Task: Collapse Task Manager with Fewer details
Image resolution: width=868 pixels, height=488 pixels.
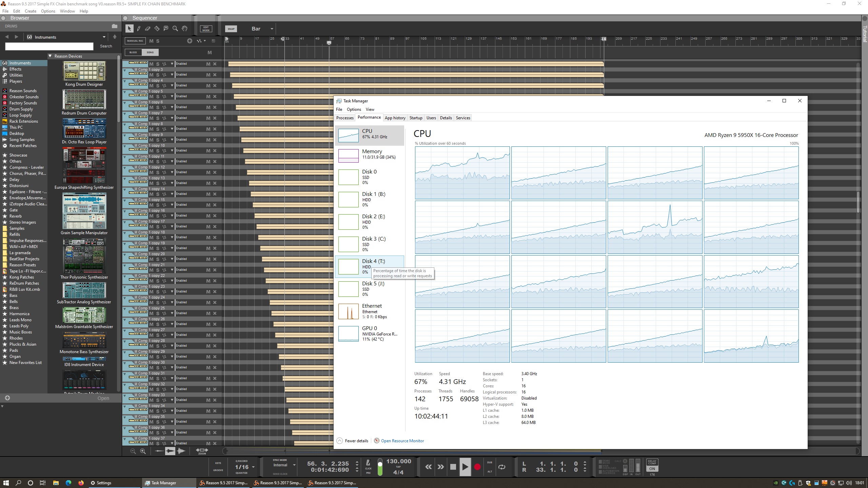Action: tap(352, 441)
